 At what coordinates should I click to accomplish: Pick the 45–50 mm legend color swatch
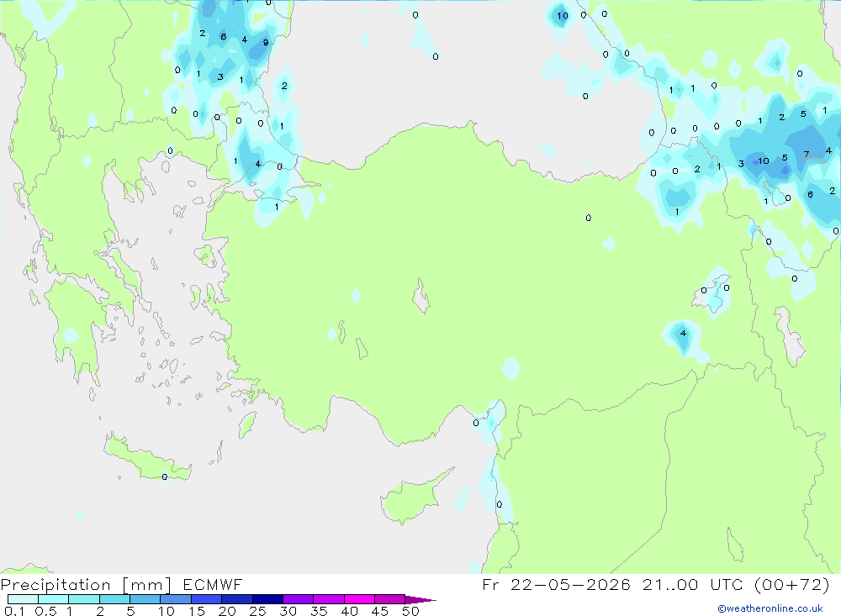pos(390,599)
